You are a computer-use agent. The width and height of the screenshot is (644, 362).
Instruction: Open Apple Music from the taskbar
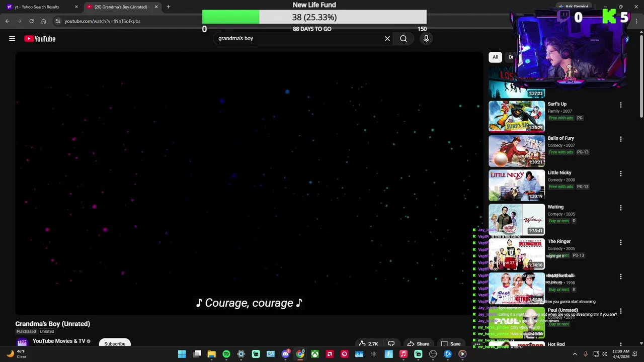point(403,354)
